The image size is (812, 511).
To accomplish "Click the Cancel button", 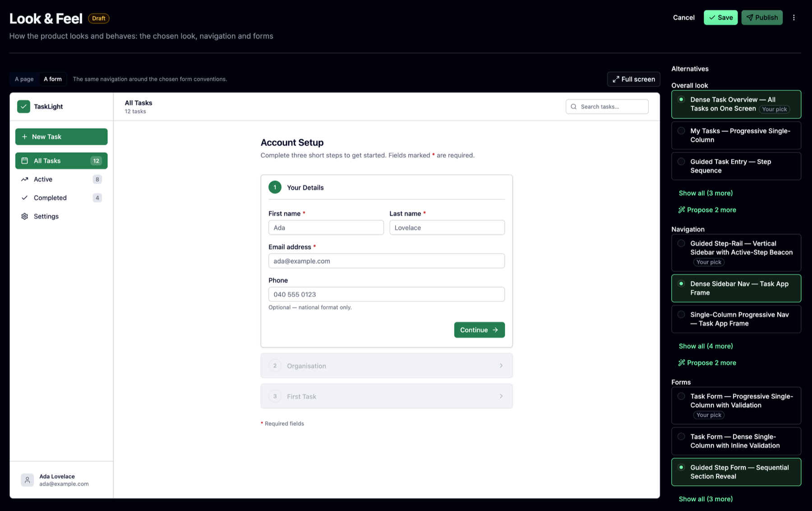I will pos(683,18).
